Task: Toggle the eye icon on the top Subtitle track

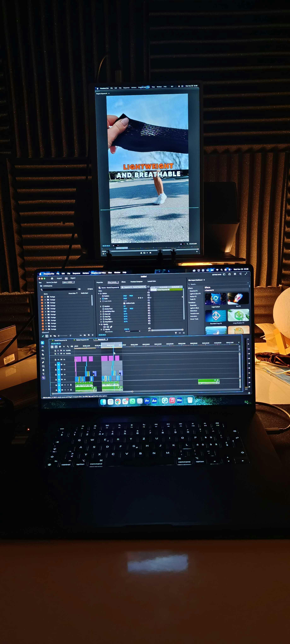Action: point(64,351)
